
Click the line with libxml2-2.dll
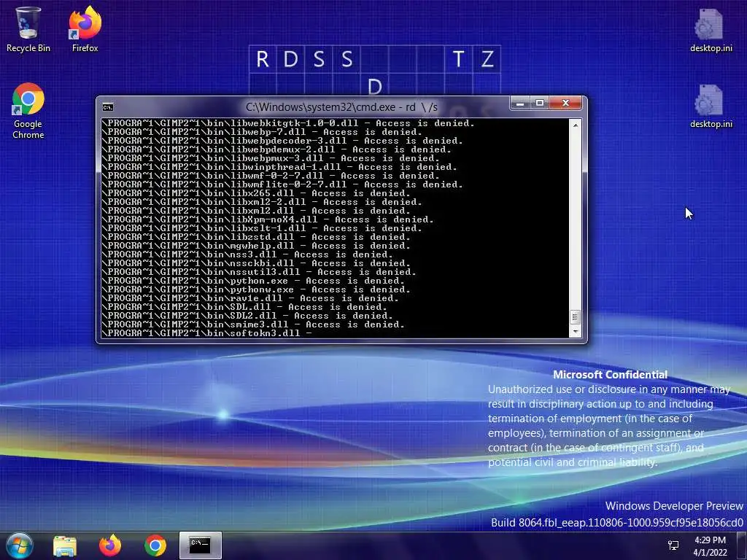[262, 202]
